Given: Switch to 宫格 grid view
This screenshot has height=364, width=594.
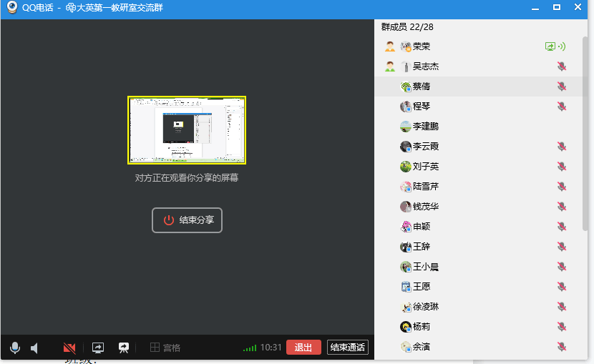Looking at the screenshot, I should [165, 348].
